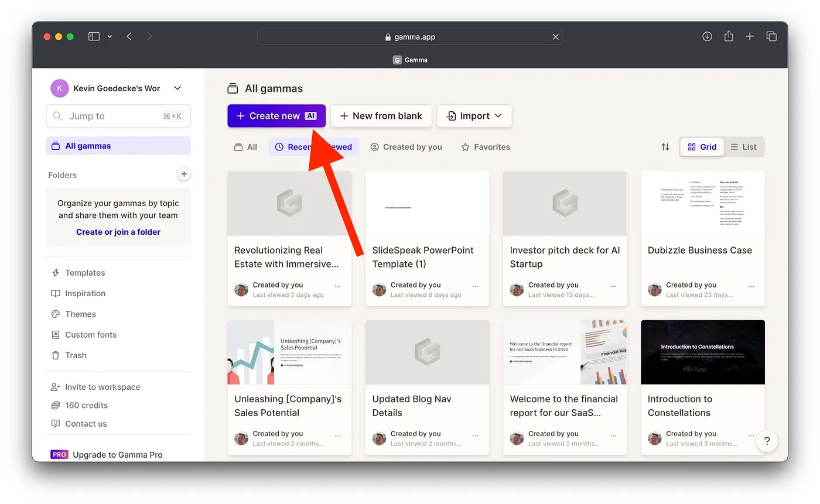Open the Updated Blog Nav Details thumbnail
The width and height of the screenshot is (820, 504).
click(x=428, y=352)
